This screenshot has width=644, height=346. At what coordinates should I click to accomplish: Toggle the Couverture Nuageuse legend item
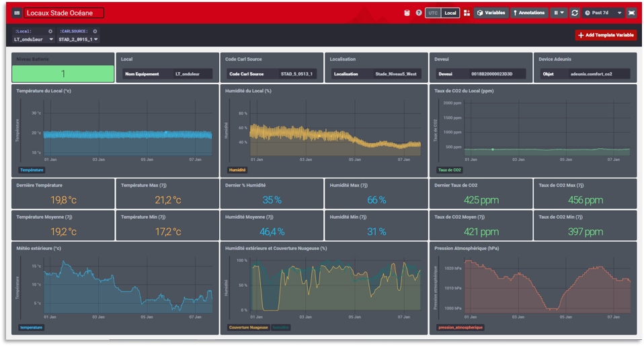point(249,327)
